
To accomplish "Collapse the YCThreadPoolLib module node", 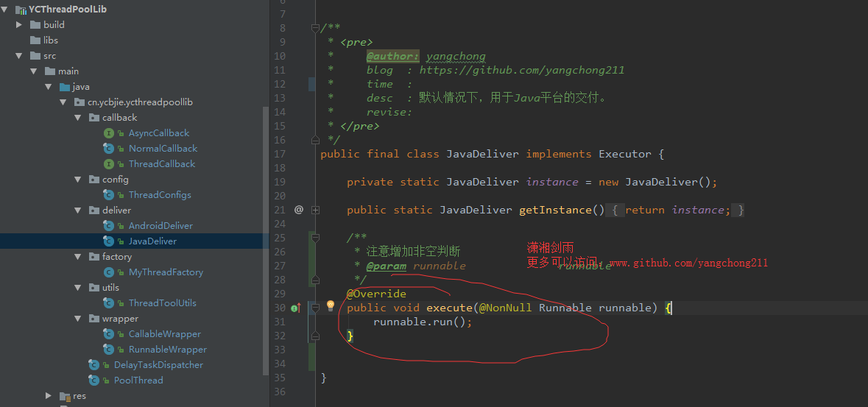I will point(5,10).
